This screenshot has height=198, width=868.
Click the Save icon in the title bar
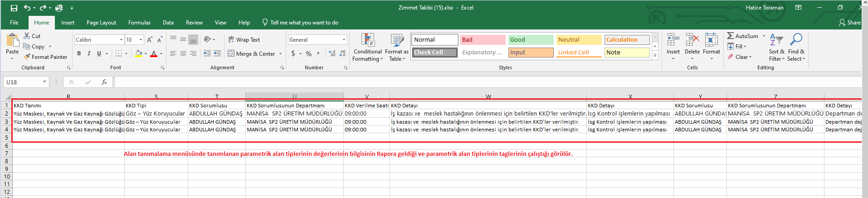[x=14, y=8]
